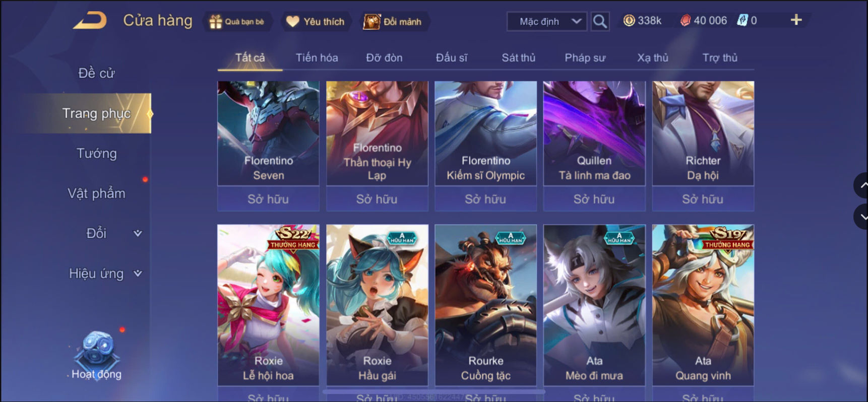The width and height of the screenshot is (868, 402).
Task: Select Tướng in the sidebar
Action: [97, 153]
